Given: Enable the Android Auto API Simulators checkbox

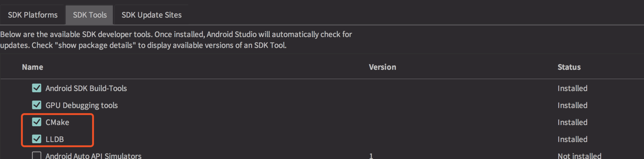Looking at the screenshot, I should (x=37, y=155).
